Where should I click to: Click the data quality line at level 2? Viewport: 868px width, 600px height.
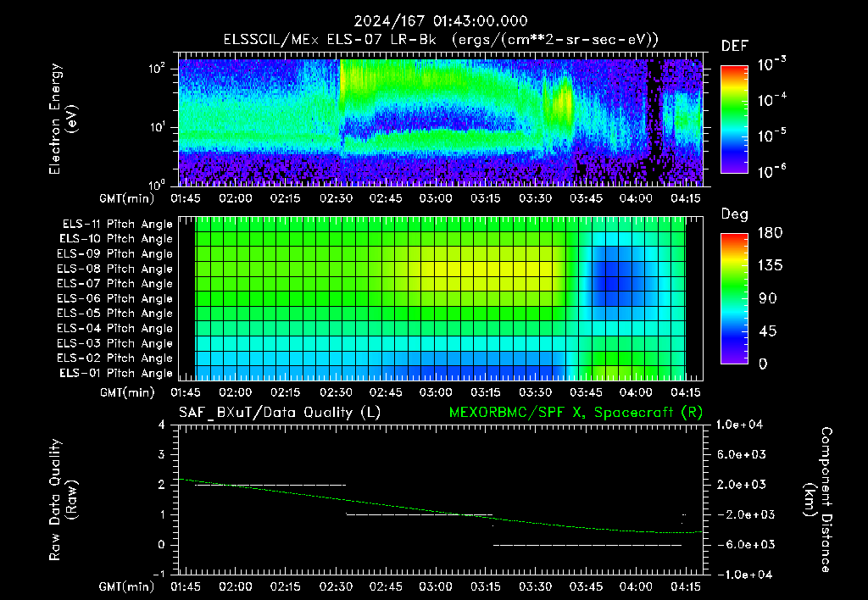(x=270, y=485)
